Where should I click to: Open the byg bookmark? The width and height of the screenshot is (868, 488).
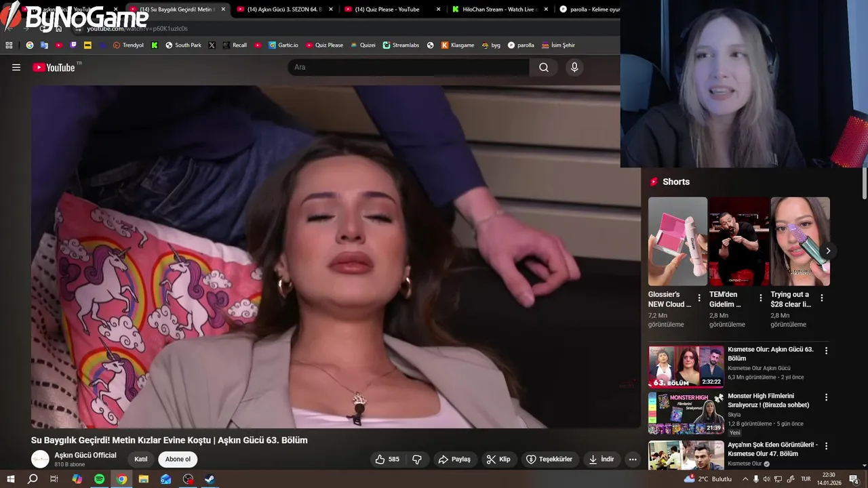491,45
